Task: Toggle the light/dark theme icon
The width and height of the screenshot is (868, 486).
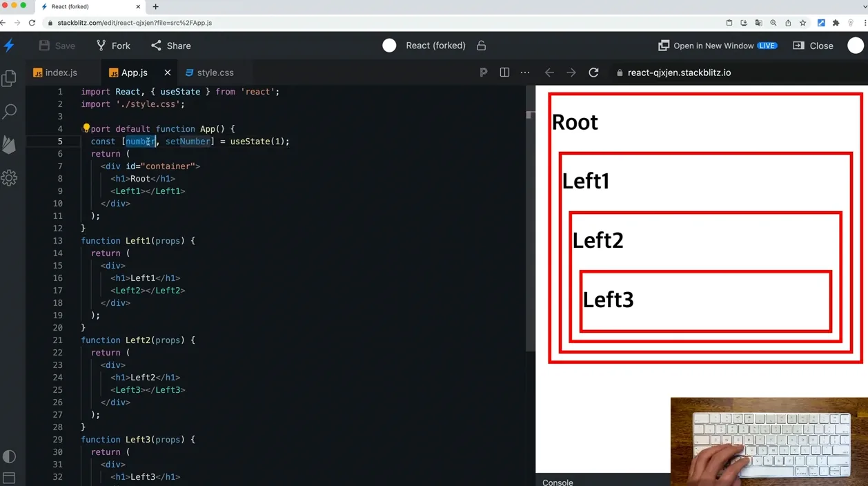Action: click(x=10, y=456)
